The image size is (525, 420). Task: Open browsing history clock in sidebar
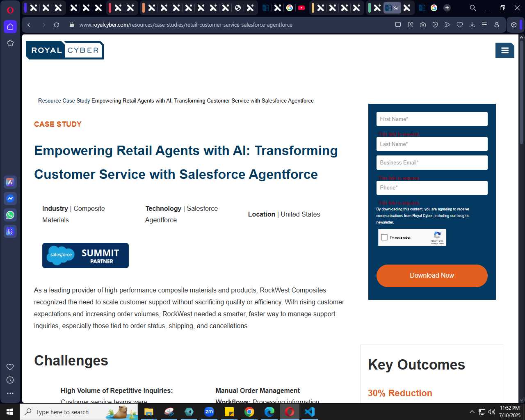click(x=10, y=380)
